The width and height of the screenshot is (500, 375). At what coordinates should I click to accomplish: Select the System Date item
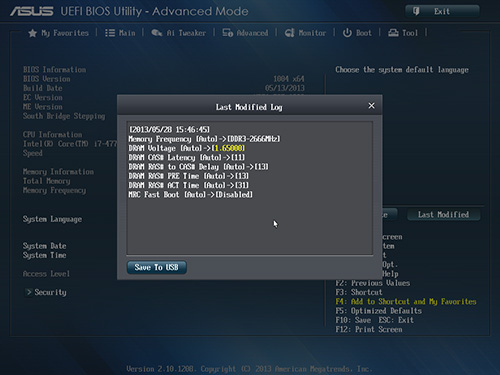pyautogui.click(x=44, y=246)
